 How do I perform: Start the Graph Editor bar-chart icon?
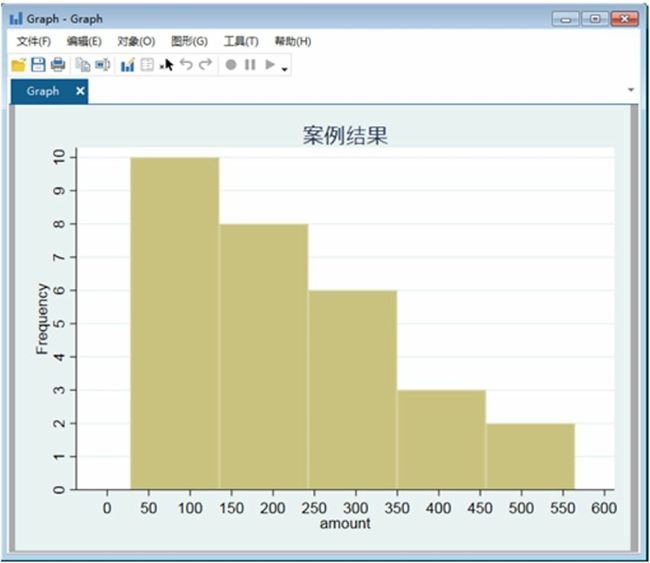pos(128,65)
